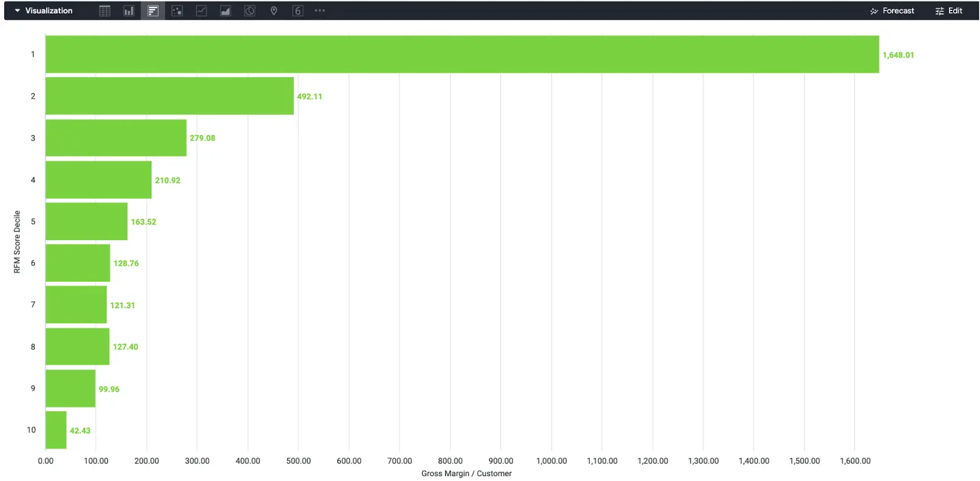
Task: Open more visualization types ellipsis
Action: coord(320,11)
